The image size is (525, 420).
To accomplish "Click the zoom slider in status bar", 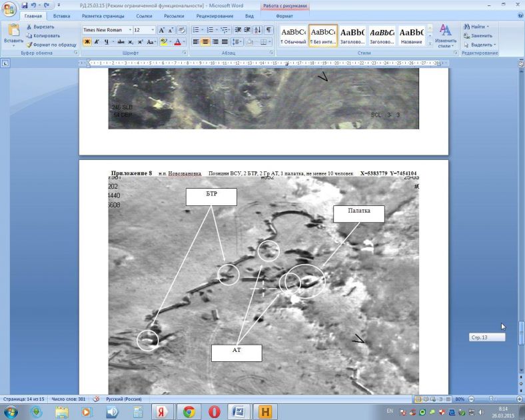I will (x=491, y=399).
